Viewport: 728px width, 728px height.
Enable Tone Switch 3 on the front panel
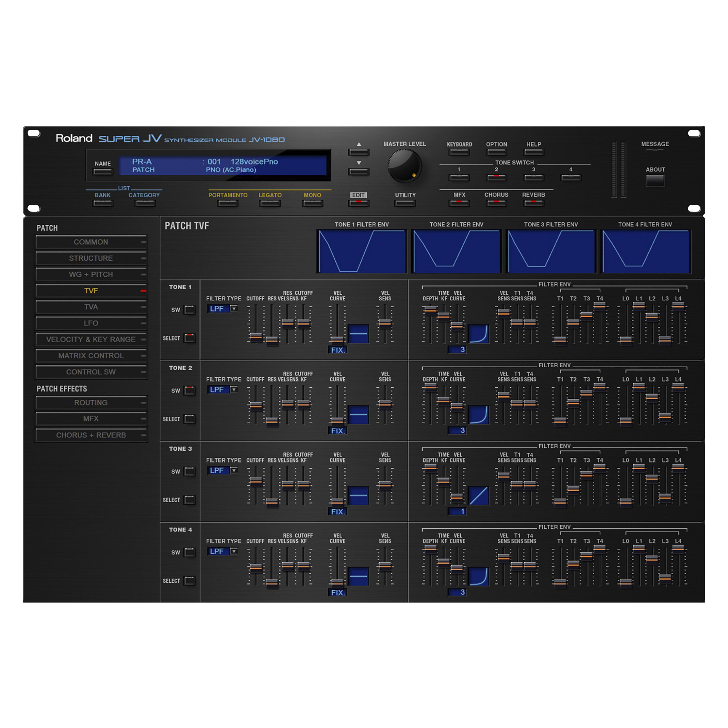pos(533,177)
